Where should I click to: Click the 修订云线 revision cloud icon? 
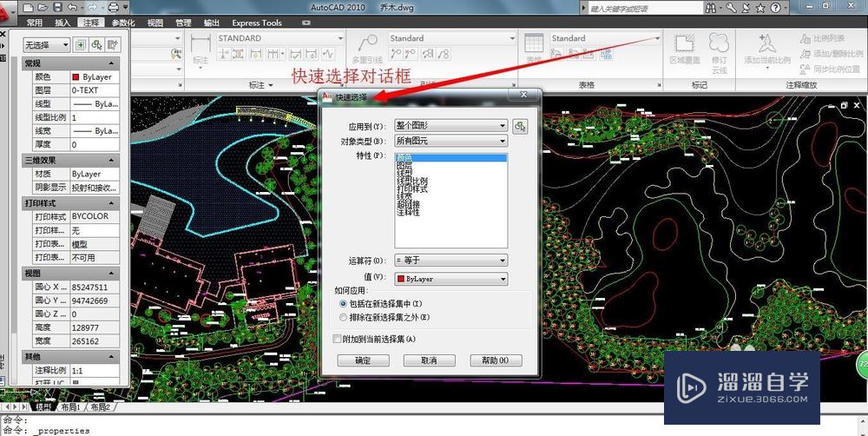tap(719, 43)
